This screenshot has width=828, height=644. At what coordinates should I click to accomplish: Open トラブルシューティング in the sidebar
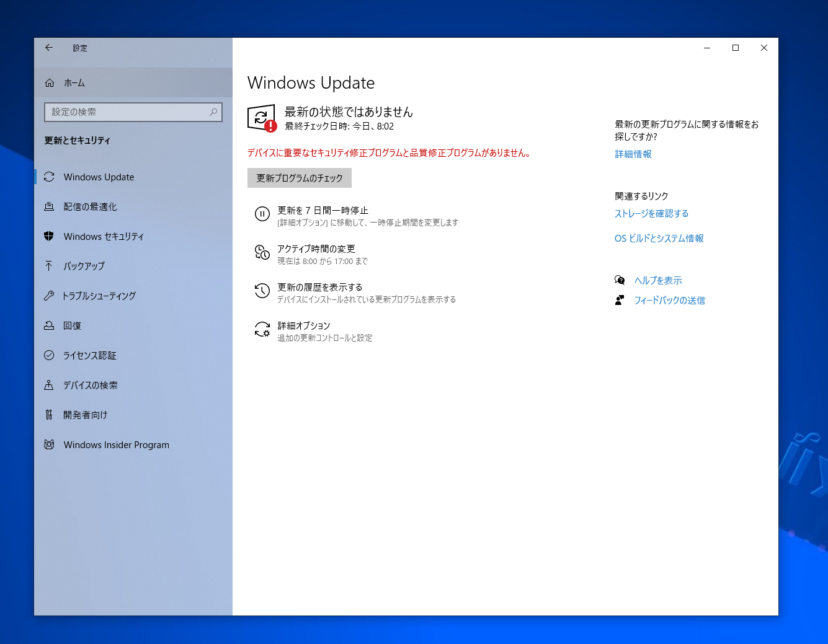tap(99, 296)
